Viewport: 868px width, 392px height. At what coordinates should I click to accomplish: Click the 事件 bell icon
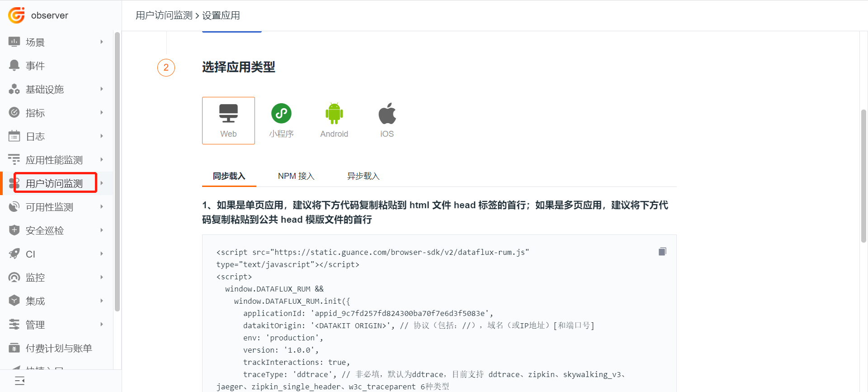point(14,66)
